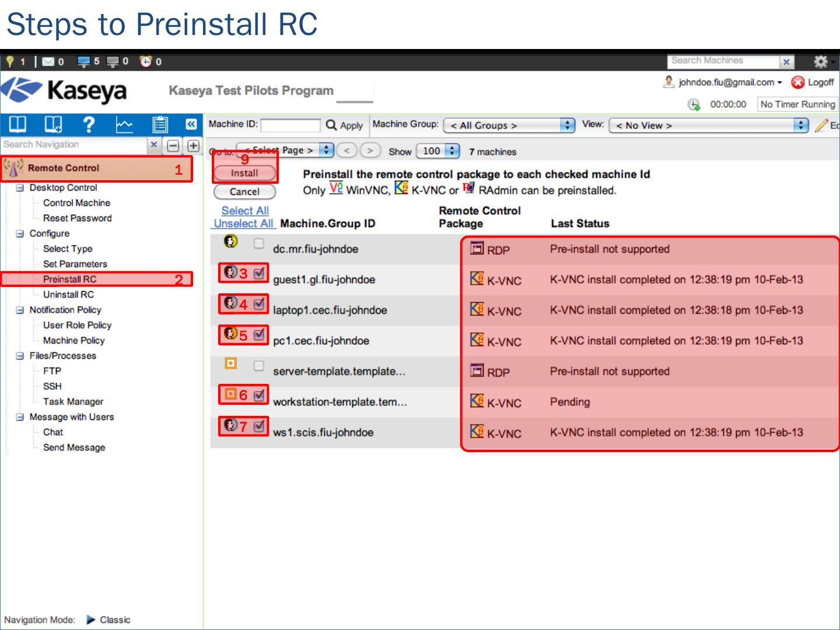The height and width of the screenshot is (630, 840).
Task: Focus the Machine ID input field
Action: pyautogui.click(x=290, y=125)
